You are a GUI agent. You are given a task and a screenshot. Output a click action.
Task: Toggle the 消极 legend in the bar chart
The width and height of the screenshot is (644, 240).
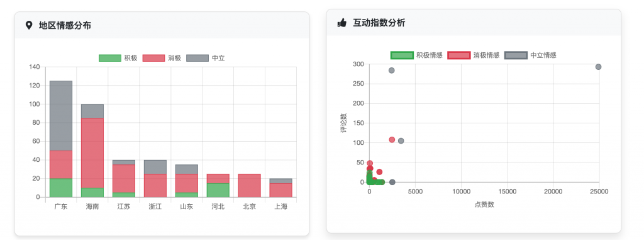(162, 58)
